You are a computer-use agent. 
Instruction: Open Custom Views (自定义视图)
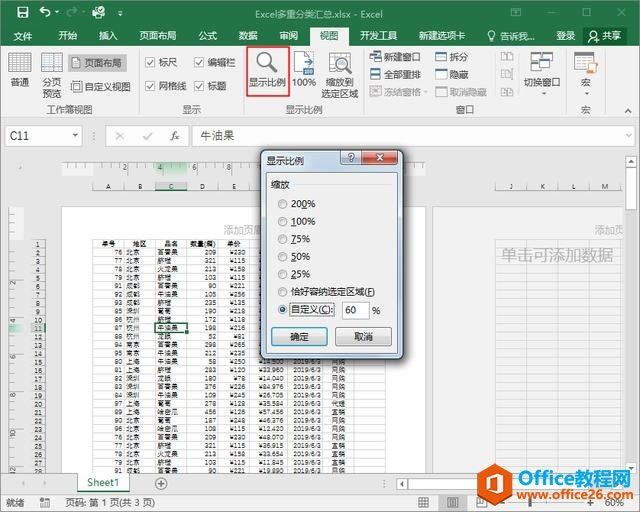click(101, 87)
